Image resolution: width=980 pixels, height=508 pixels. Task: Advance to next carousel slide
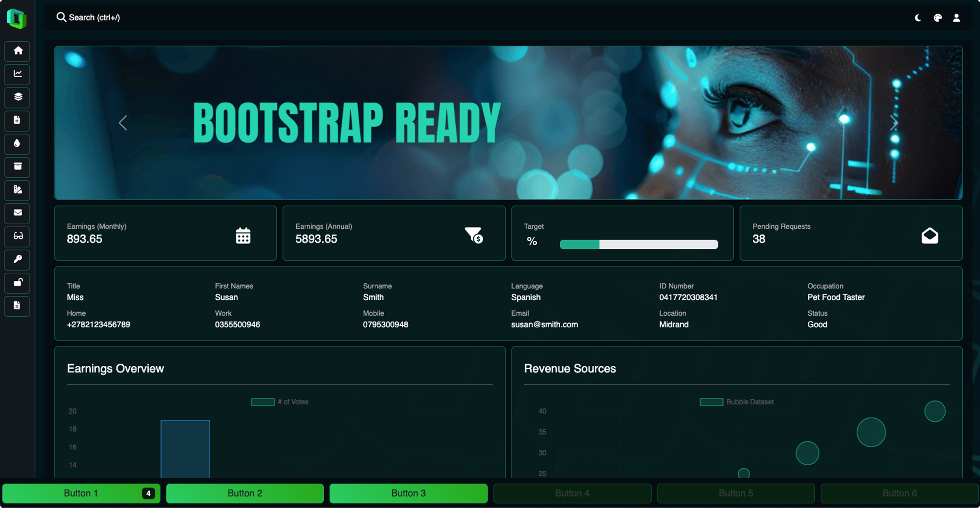pos(894,123)
